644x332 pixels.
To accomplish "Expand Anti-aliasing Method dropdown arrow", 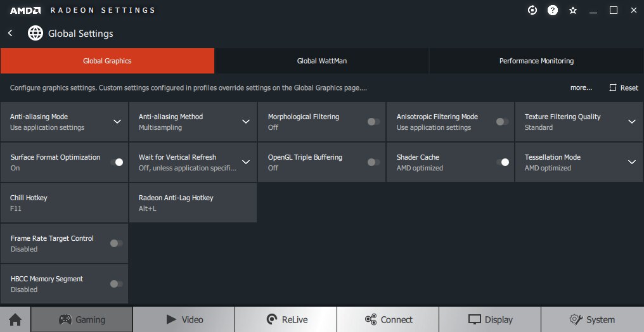I will coord(245,122).
